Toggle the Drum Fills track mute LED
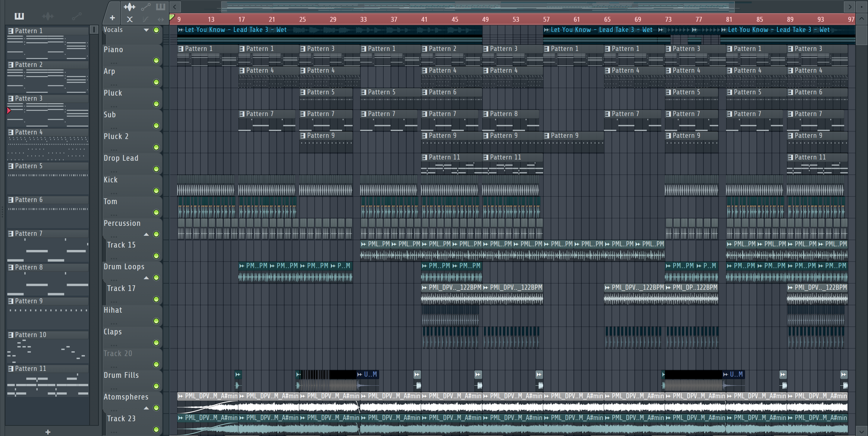The height and width of the screenshot is (436, 868). pos(156,386)
